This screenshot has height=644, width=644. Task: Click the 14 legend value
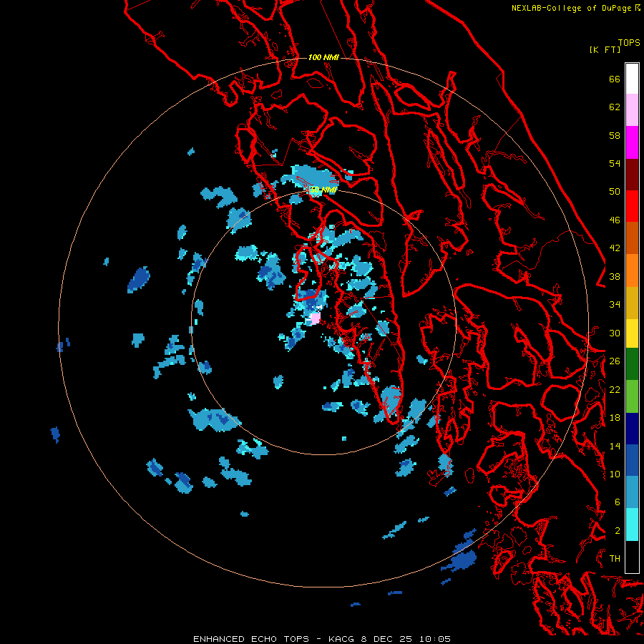615,446
